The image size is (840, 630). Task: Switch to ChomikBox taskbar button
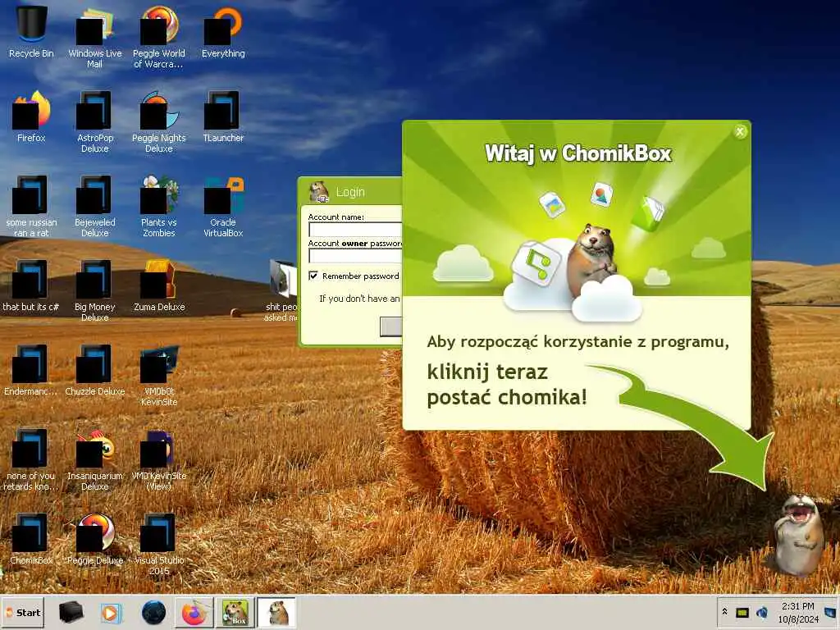click(235, 612)
